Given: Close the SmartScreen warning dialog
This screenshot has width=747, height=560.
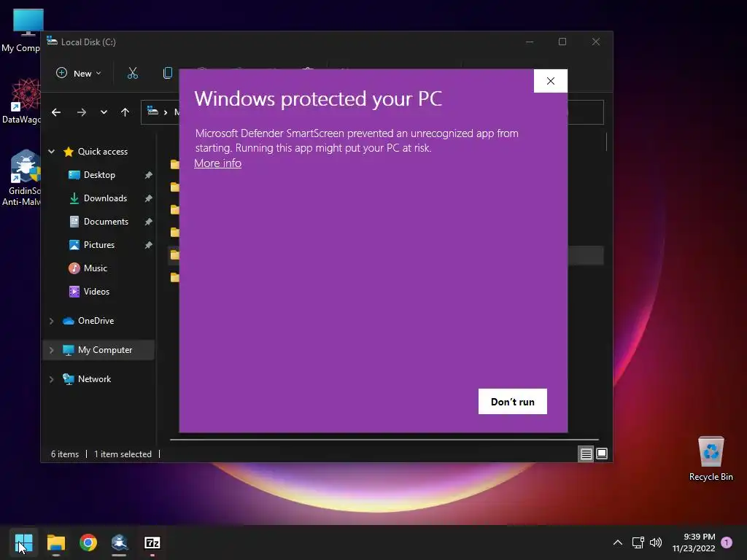Looking at the screenshot, I should [x=551, y=81].
